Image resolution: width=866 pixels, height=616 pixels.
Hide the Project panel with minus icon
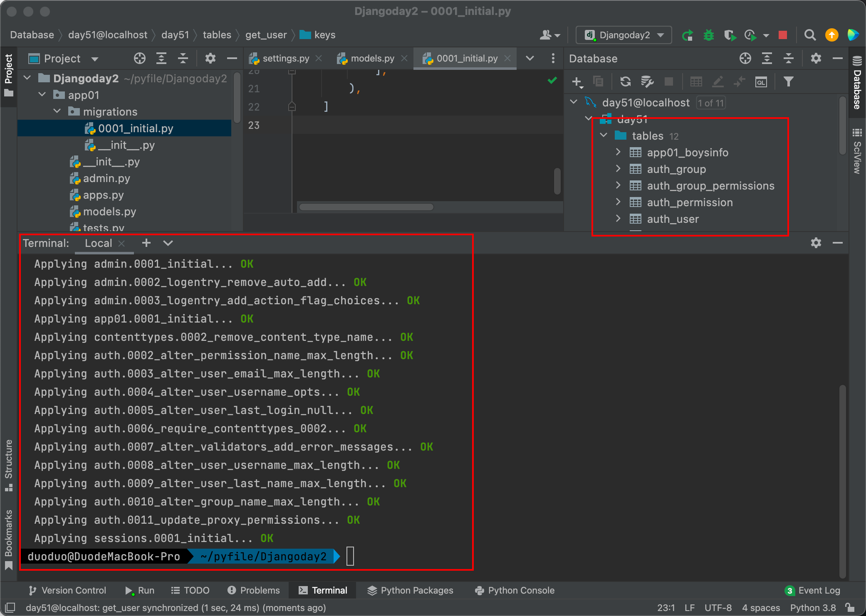232,59
